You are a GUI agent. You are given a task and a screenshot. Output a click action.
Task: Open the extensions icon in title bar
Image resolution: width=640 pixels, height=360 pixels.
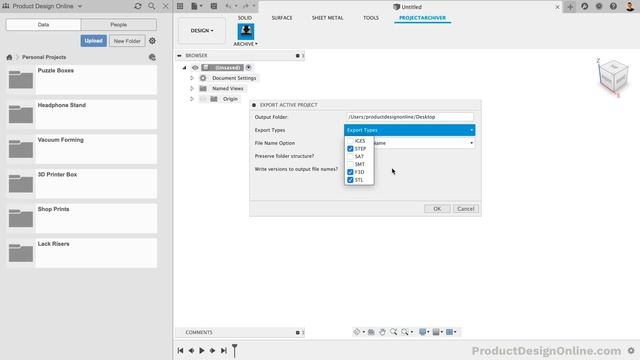(x=599, y=6)
